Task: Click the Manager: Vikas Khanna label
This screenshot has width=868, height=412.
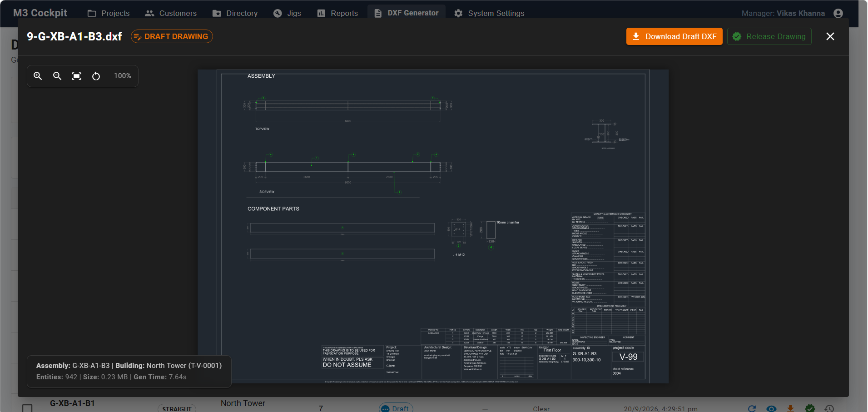Action: coord(783,13)
